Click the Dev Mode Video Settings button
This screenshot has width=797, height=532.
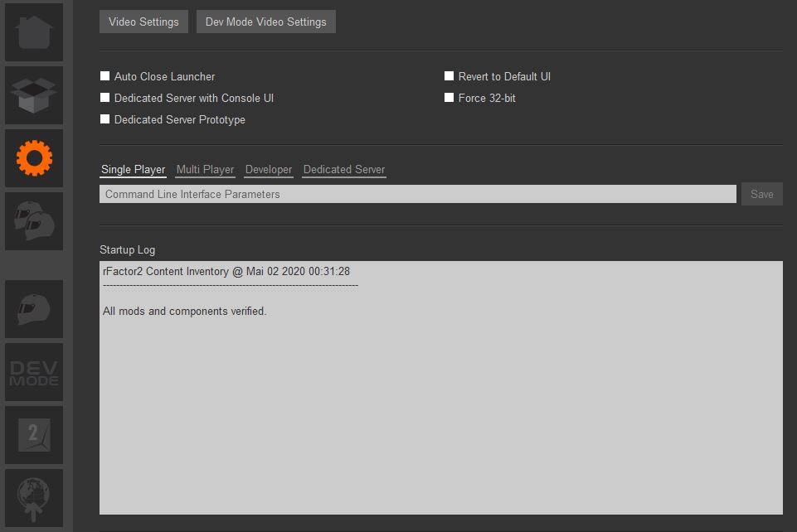[265, 22]
